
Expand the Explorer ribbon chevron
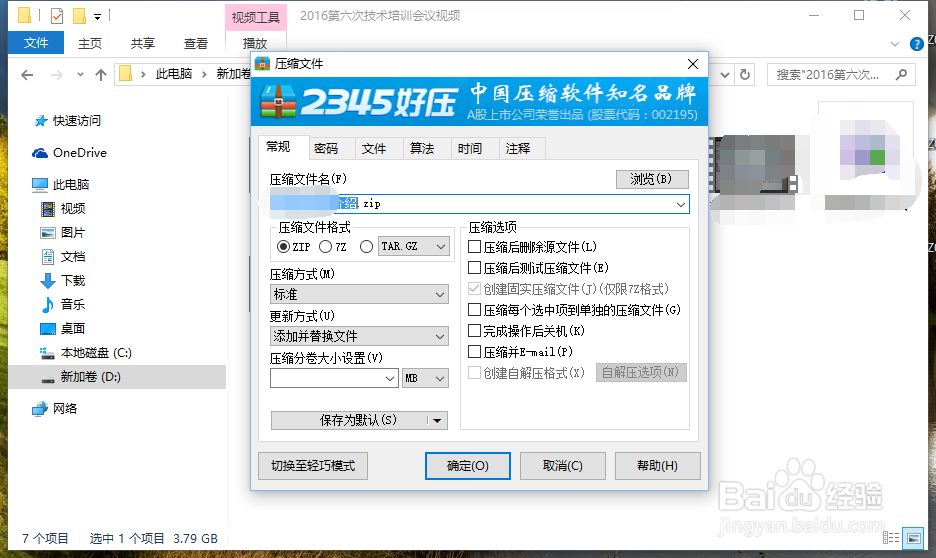coord(894,44)
